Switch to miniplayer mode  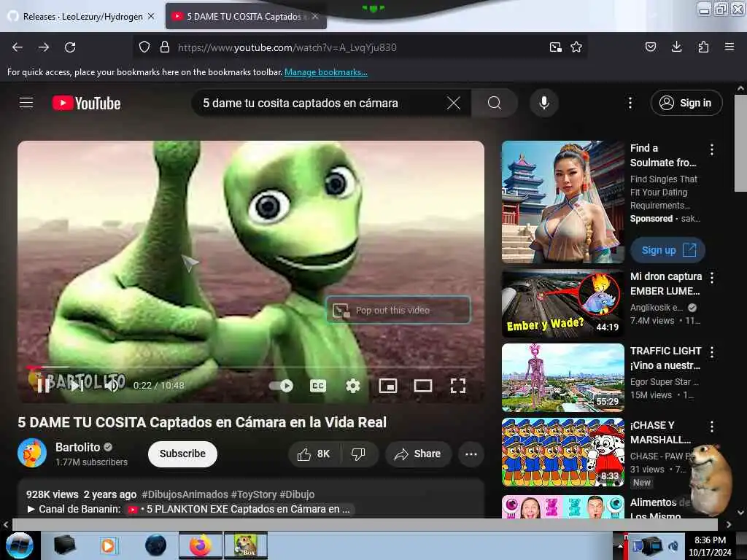click(x=388, y=386)
